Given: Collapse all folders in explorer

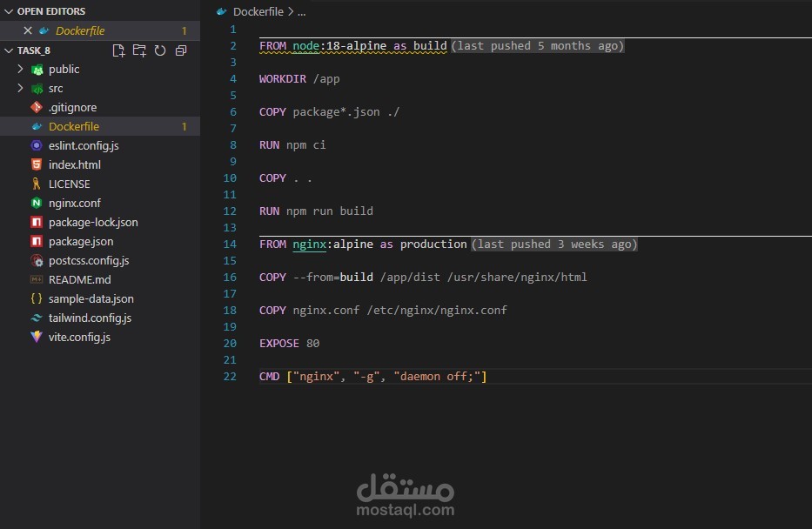Looking at the screenshot, I should tap(181, 50).
